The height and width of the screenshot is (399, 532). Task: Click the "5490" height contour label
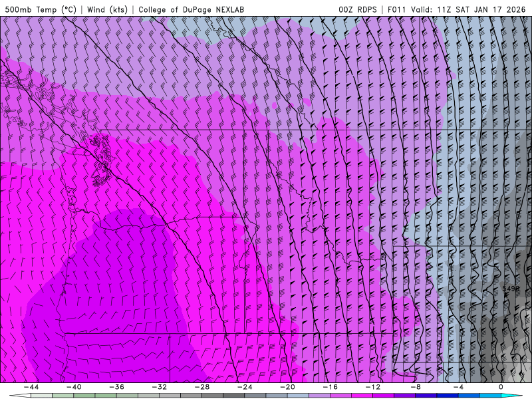511,289
